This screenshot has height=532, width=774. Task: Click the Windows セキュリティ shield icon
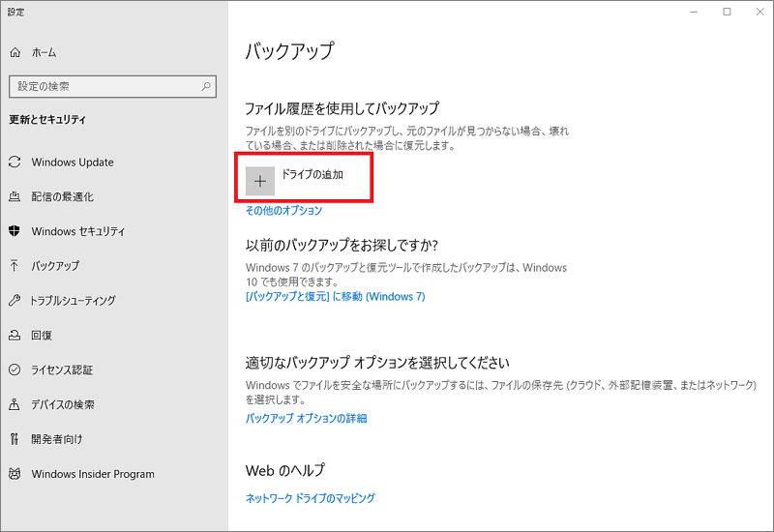[x=15, y=231]
